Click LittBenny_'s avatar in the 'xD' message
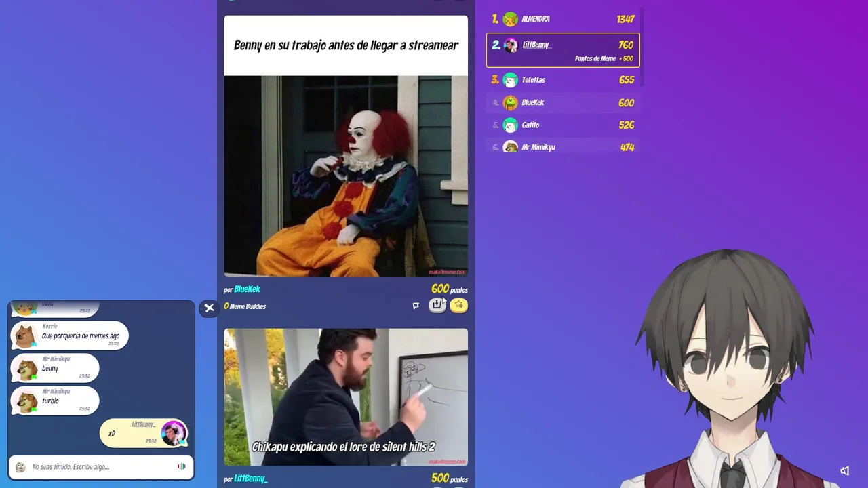This screenshot has width=868, height=488. click(x=174, y=434)
